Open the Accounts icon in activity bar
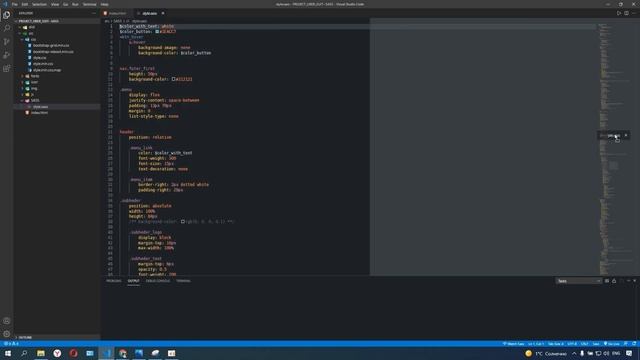This screenshot has width=640, height=360. pyautogui.click(x=7, y=321)
